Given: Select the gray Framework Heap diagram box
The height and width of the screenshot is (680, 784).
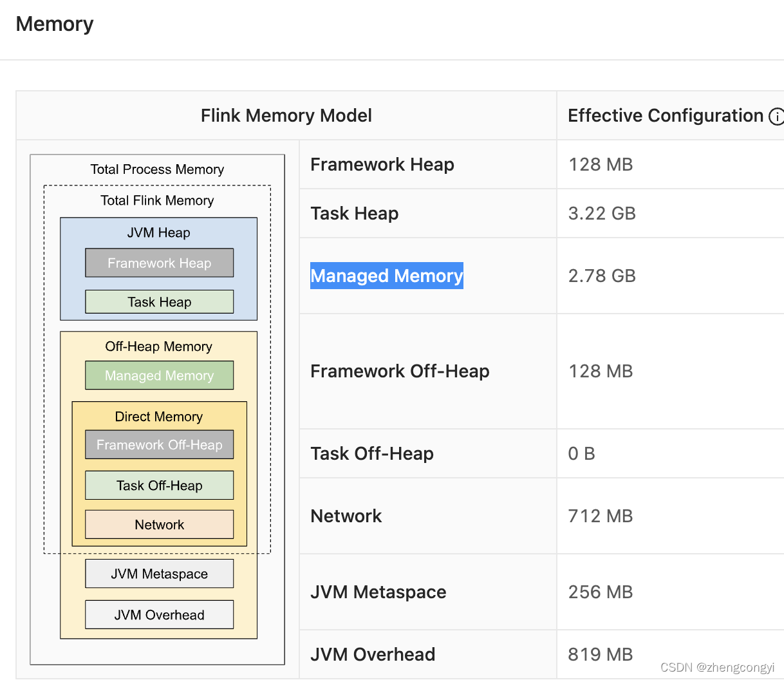Looking at the screenshot, I should [160, 263].
